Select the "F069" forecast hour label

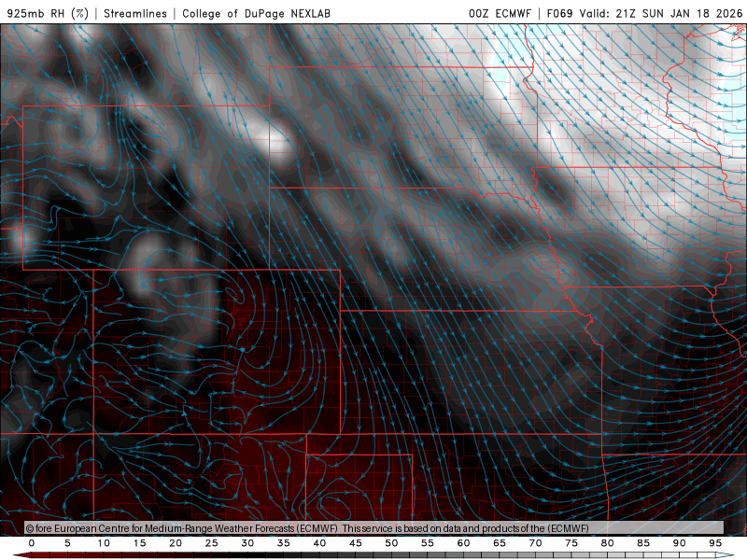click(x=559, y=14)
